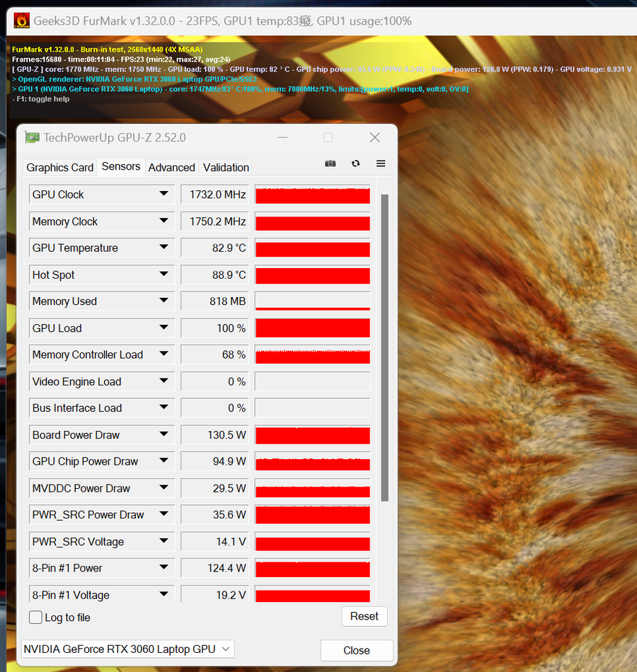The width and height of the screenshot is (637, 672).
Task: Click FurMark's Burn-in test header line
Action: 108,50
